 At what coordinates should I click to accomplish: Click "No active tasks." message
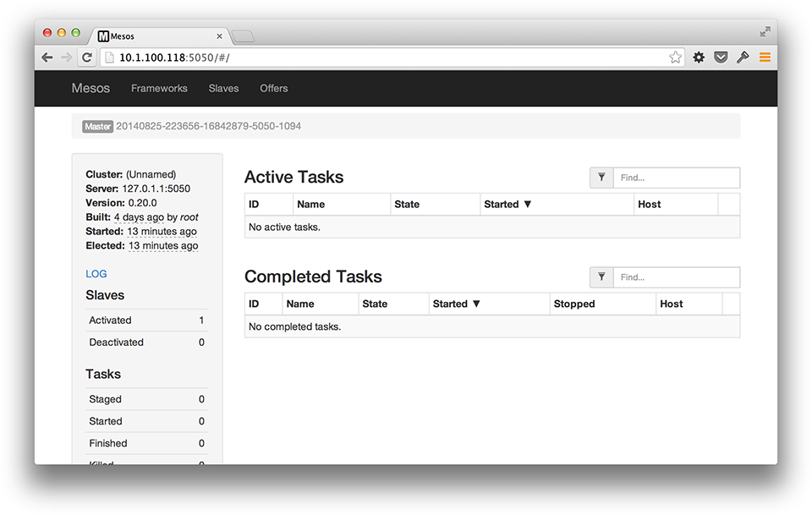pyautogui.click(x=284, y=227)
